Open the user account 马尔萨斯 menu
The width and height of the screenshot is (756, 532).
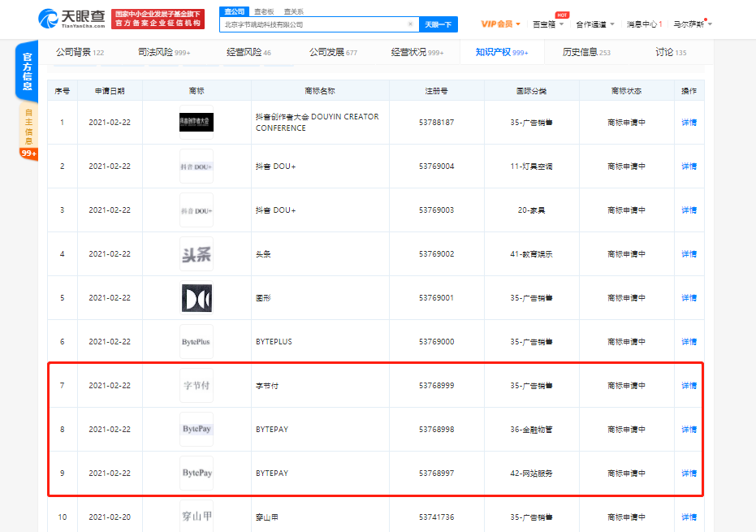[692, 24]
